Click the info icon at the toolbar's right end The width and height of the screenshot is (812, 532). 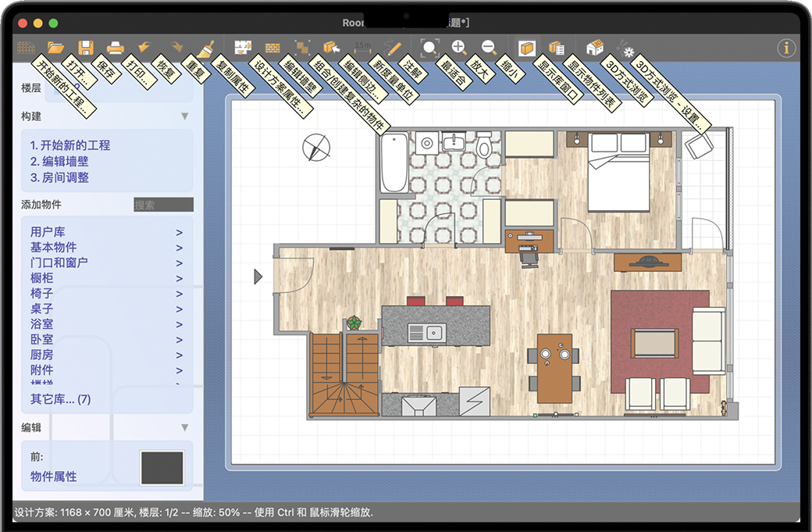(x=786, y=48)
